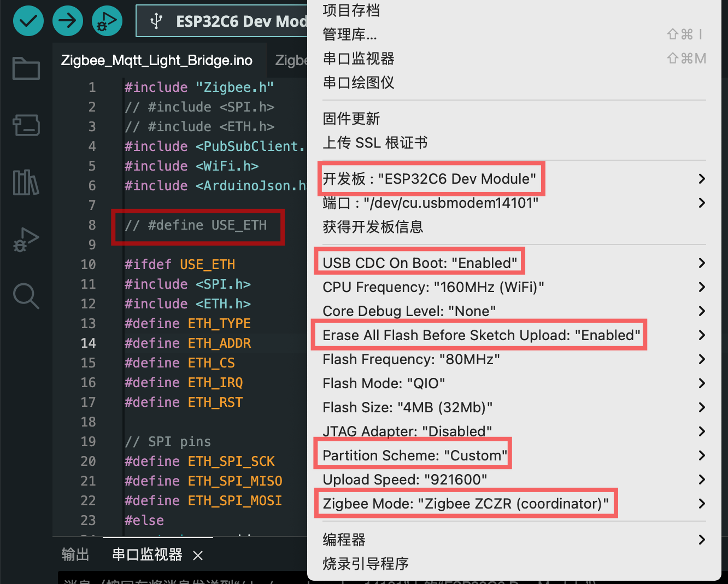Open the Sketchbook folder sidebar icon
The image size is (728, 584).
tap(26, 68)
